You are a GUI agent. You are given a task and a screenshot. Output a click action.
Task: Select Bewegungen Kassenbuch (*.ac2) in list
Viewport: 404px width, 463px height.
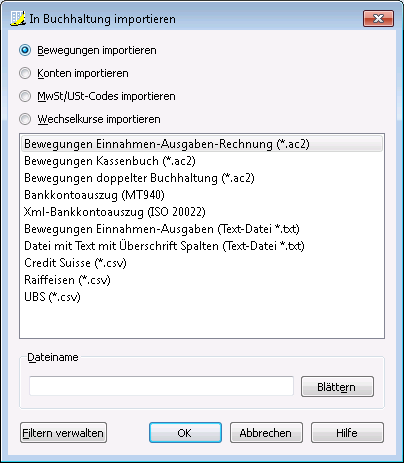[202, 161]
